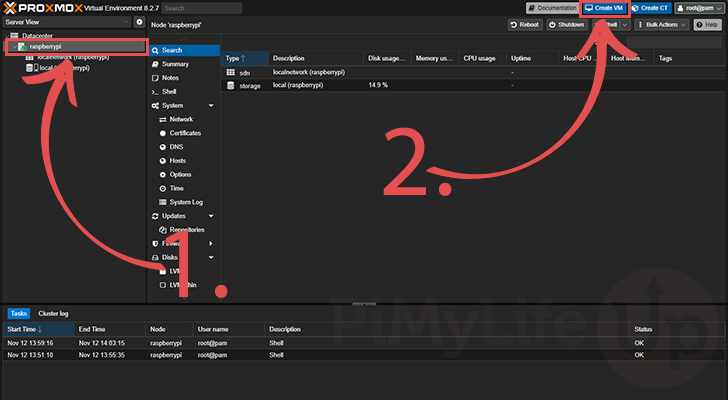
Task: Click the Reboot button
Action: click(x=525, y=25)
